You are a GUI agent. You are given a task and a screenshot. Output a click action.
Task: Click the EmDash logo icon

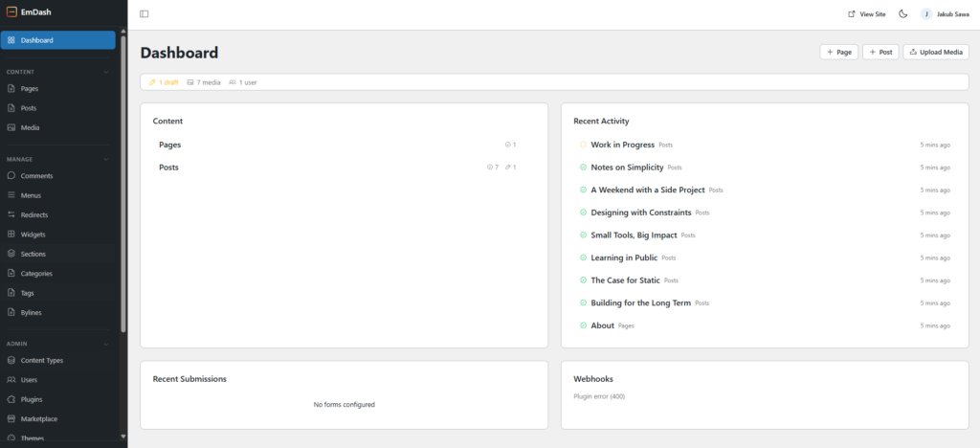(x=11, y=12)
